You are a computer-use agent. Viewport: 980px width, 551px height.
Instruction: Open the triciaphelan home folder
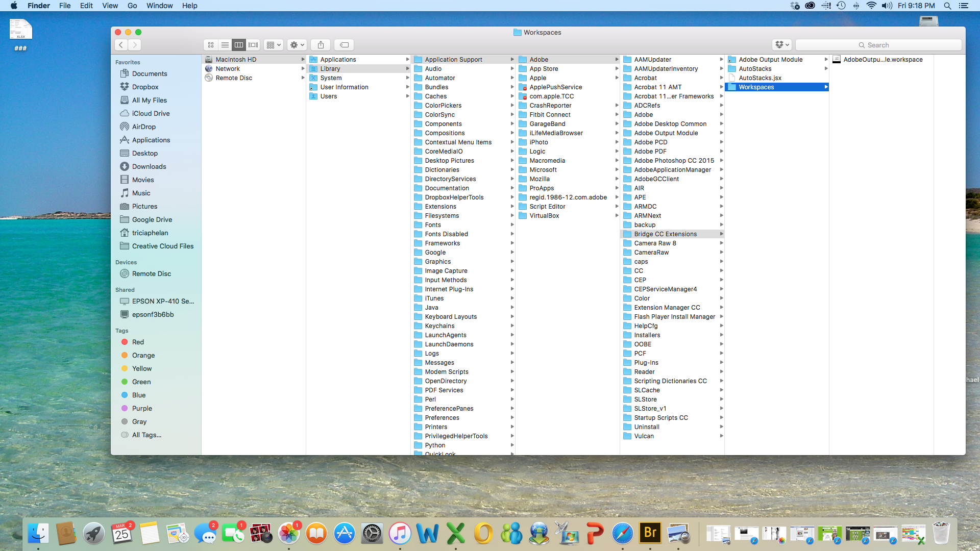[150, 233]
